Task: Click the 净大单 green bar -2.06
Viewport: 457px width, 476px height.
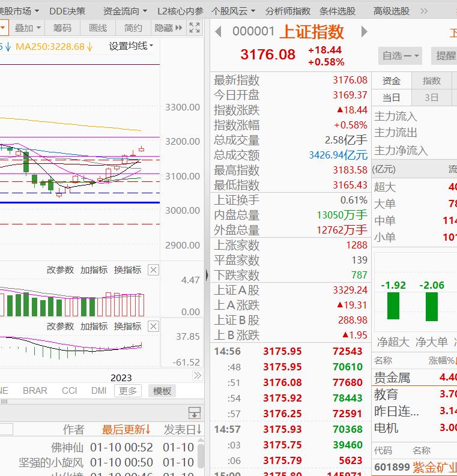Action: (x=432, y=306)
